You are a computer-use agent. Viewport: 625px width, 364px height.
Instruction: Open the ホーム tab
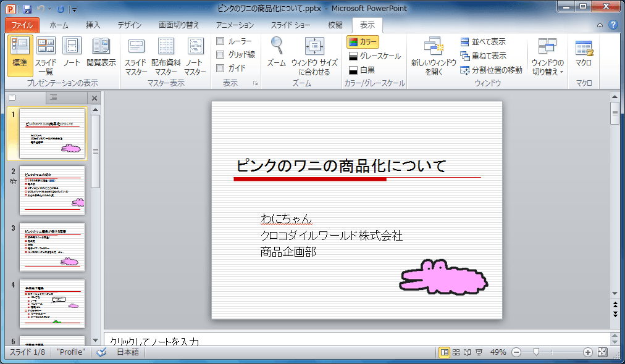point(59,25)
